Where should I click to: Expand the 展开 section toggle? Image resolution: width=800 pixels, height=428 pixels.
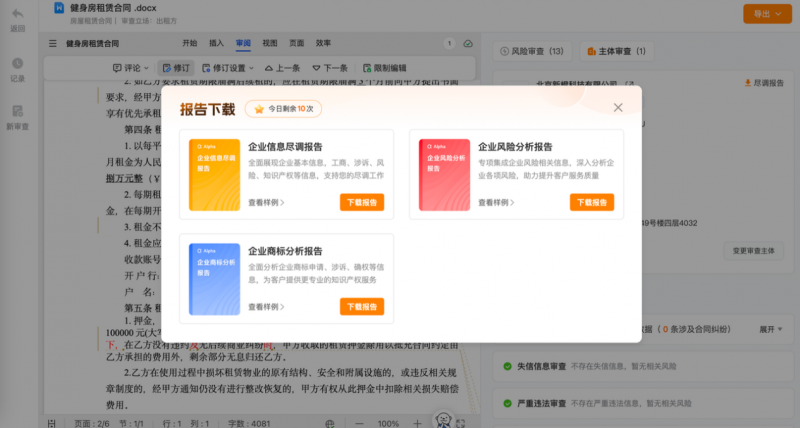tap(772, 328)
